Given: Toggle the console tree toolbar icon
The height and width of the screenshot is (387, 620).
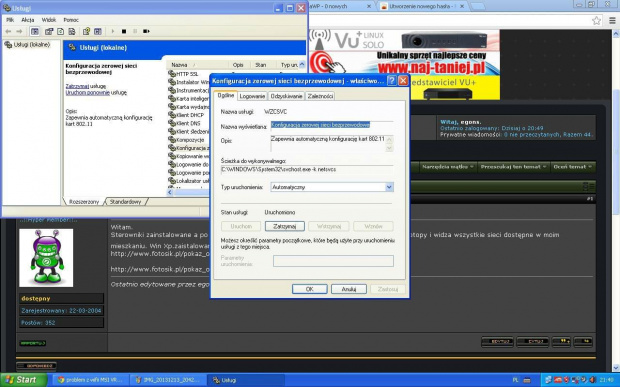Looking at the screenshot, I should (x=35, y=31).
